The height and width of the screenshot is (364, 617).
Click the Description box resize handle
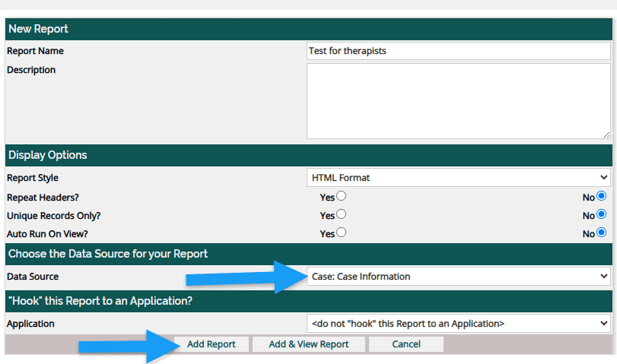[x=606, y=135]
